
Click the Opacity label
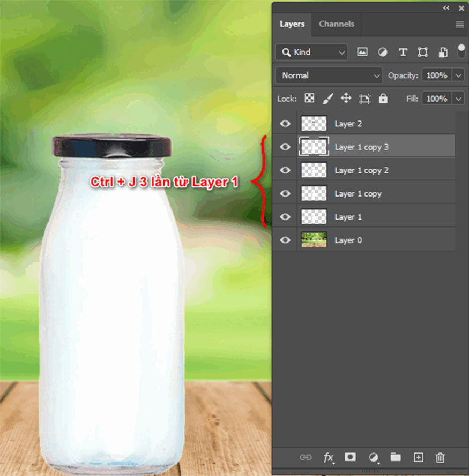(x=403, y=75)
